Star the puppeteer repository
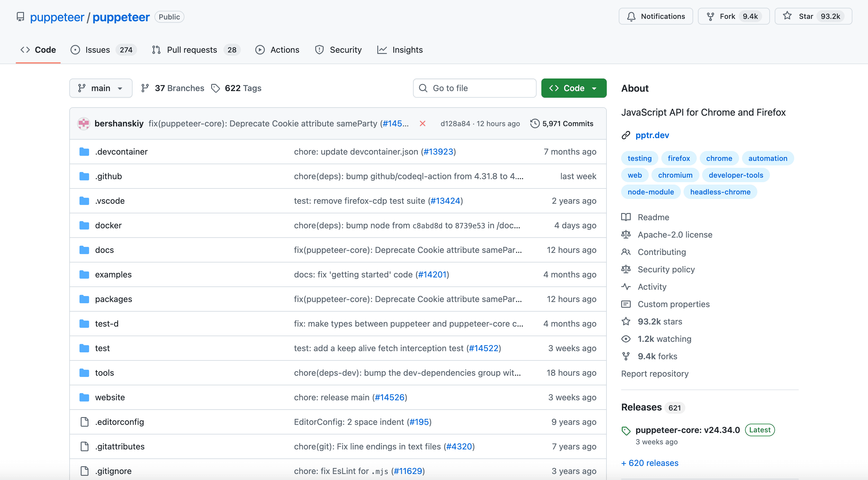This screenshot has height=480, width=868. coord(805,16)
